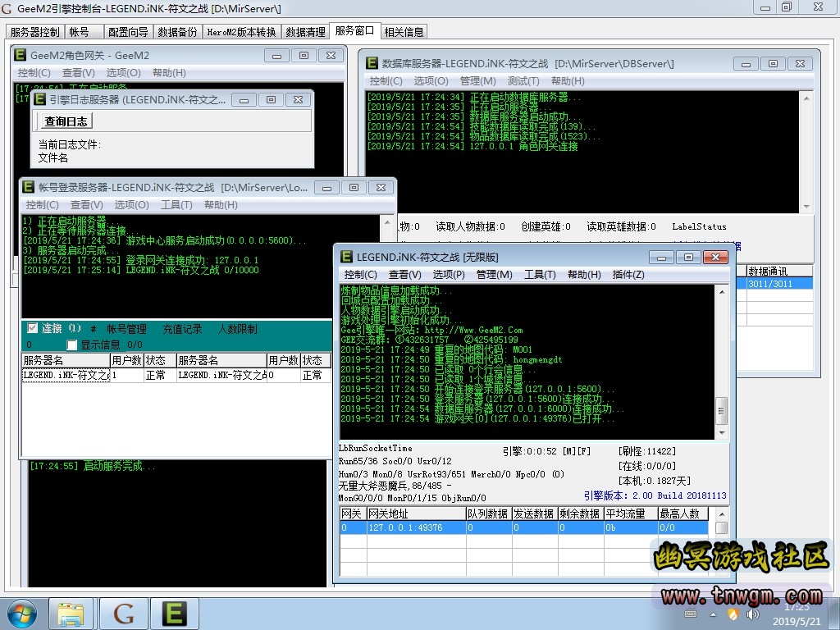This screenshot has height=630, width=840.
Task: Select gateway row 127.0.0.1:49376
Action: pos(524,527)
